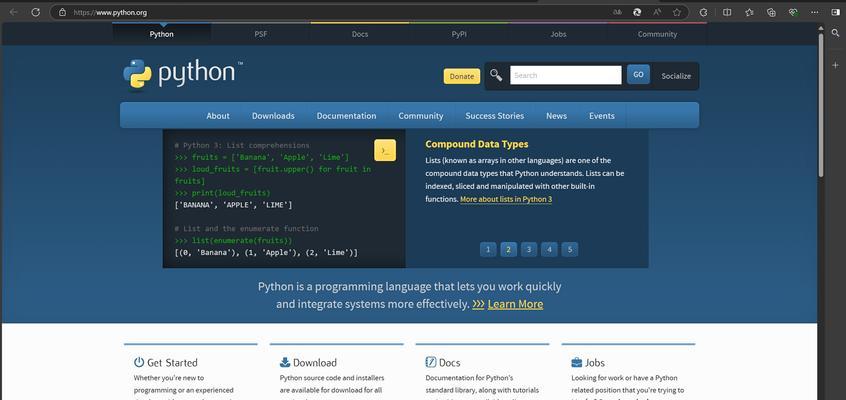Follow More about lists in Python 3 link
846x400 pixels.
tap(506, 199)
